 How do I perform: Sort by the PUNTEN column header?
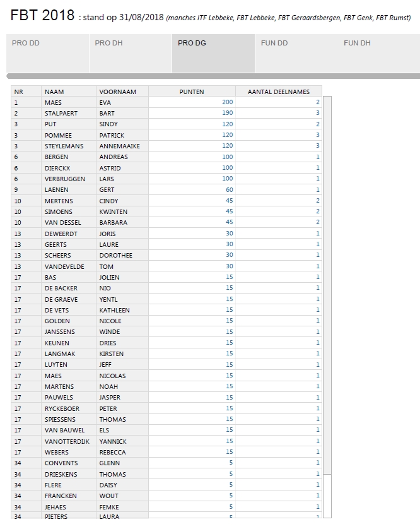tap(192, 92)
